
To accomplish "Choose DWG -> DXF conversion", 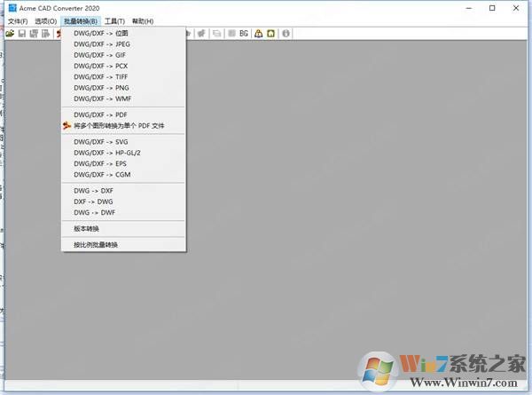I will coord(123,191).
